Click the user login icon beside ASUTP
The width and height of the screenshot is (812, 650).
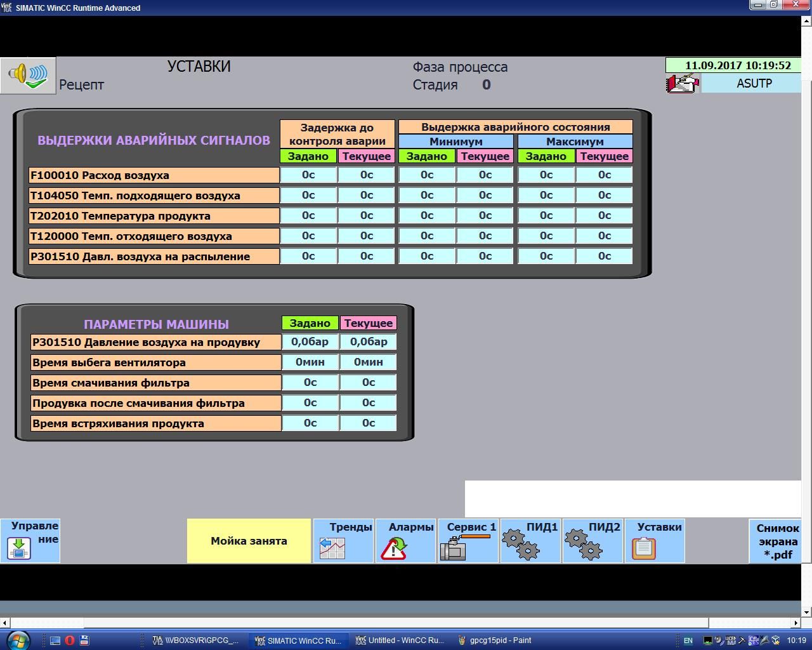(x=682, y=84)
